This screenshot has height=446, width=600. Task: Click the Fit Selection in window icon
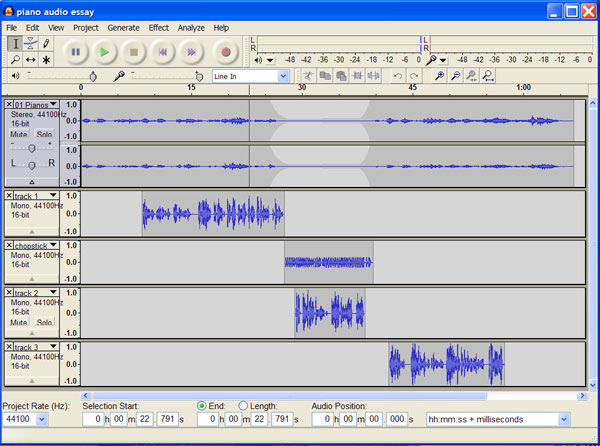pyautogui.click(x=471, y=76)
